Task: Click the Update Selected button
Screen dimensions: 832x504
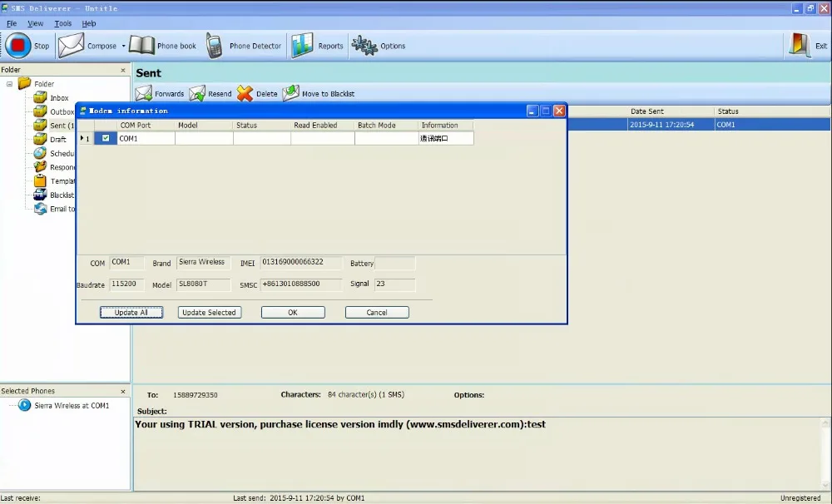Action: [x=210, y=313]
